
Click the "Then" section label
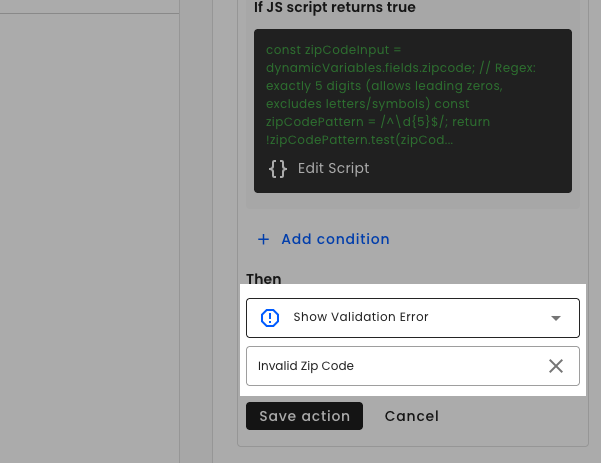[264, 279]
